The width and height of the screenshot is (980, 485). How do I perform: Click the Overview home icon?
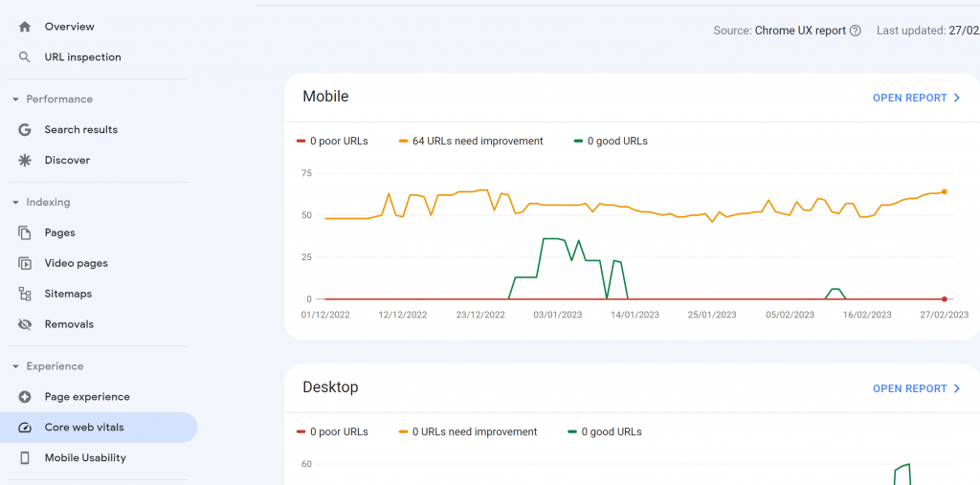24,27
